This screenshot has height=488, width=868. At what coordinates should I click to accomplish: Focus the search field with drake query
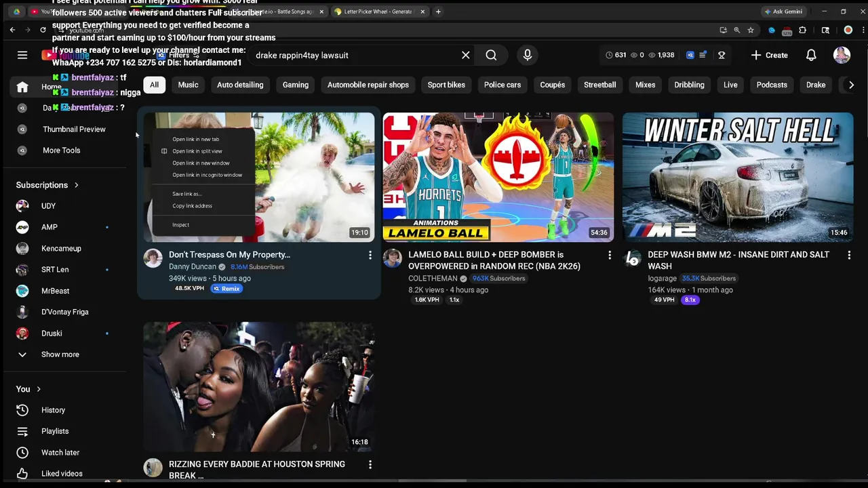353,55
